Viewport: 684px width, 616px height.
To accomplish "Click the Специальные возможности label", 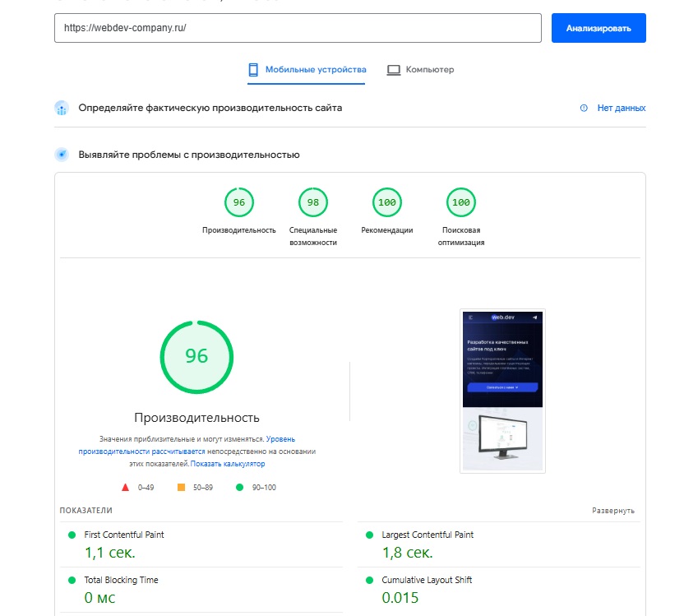I will pyautogui.click(x=313, y=236).
